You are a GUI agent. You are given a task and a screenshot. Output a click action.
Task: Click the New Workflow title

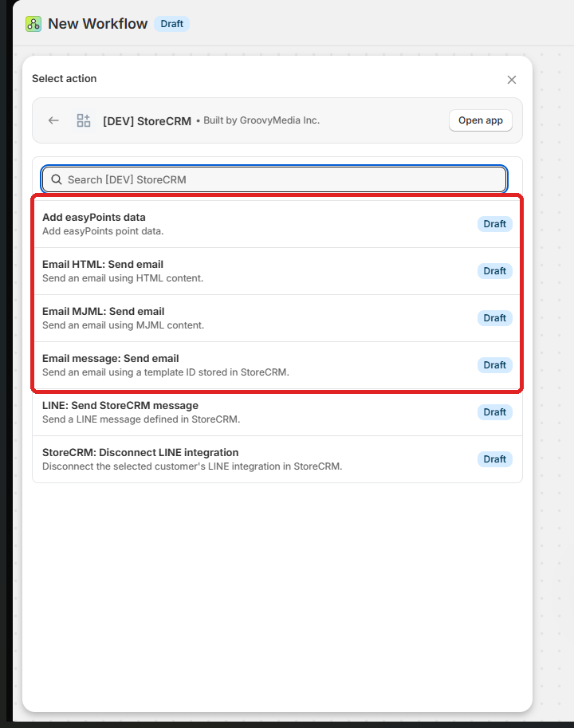[x=97, y=24]
